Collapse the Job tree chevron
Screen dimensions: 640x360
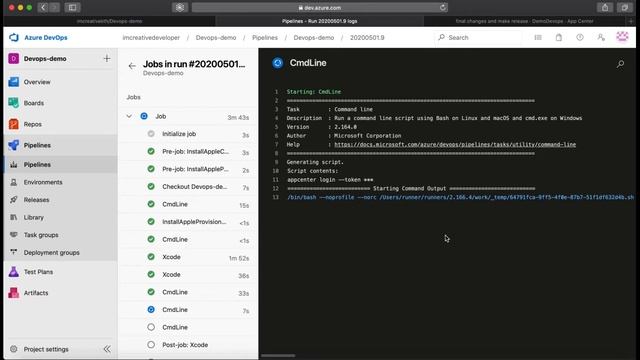pos(129,116)
